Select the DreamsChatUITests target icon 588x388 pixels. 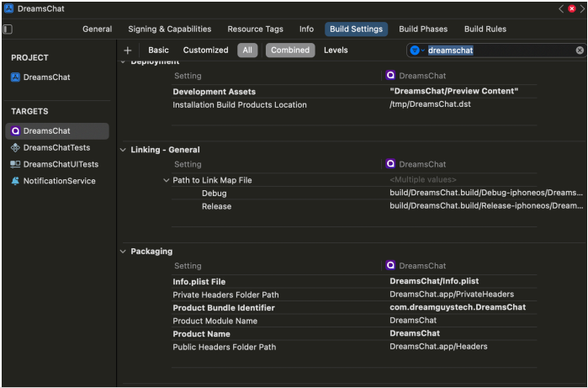[x=15, y=164]
